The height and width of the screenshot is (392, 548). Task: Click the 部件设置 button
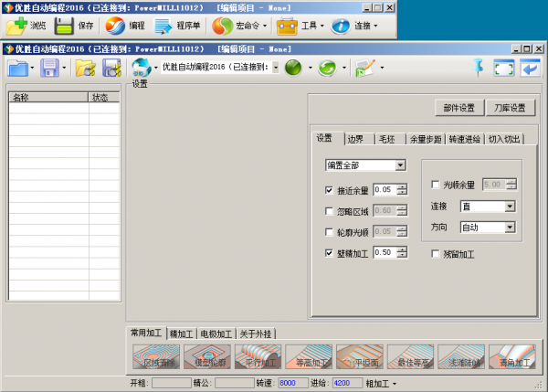pyautogui.click(x=459, y=108)
